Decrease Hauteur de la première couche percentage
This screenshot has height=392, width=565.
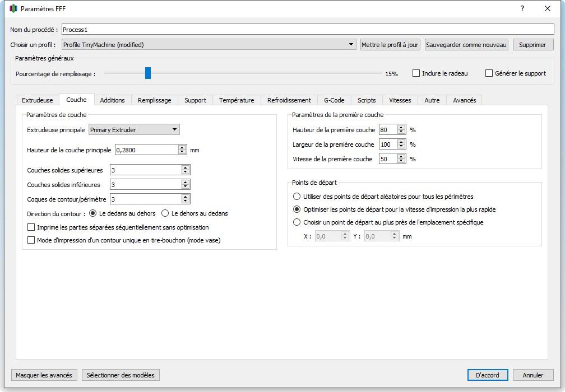(401, 132)
